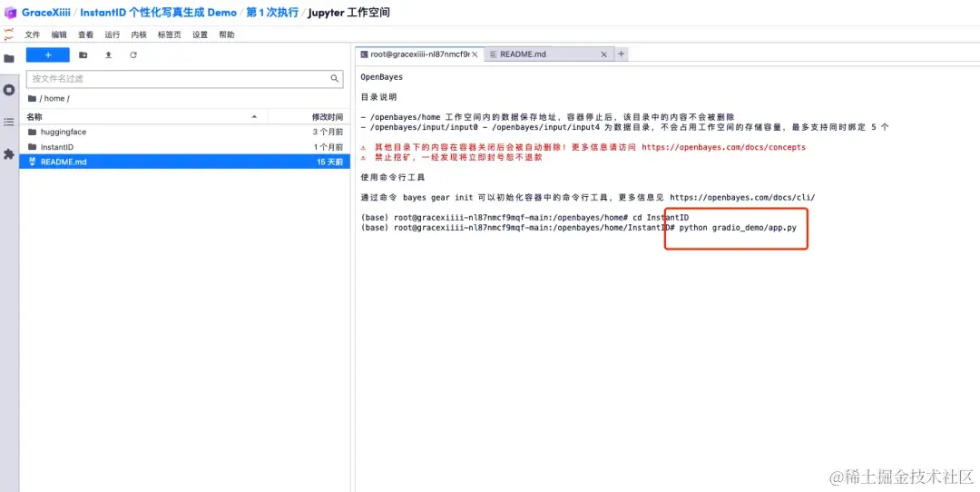The width and height of the screenshot is (980, 492).
Task: Click the OpenBayes cube logo in breadcrumb
Action: (10, 13)
